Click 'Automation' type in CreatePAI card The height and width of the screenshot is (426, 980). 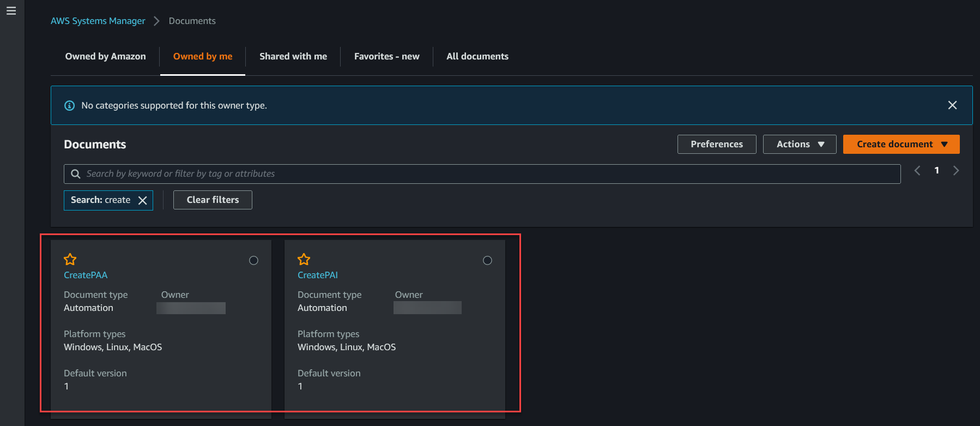pos(322,308)
